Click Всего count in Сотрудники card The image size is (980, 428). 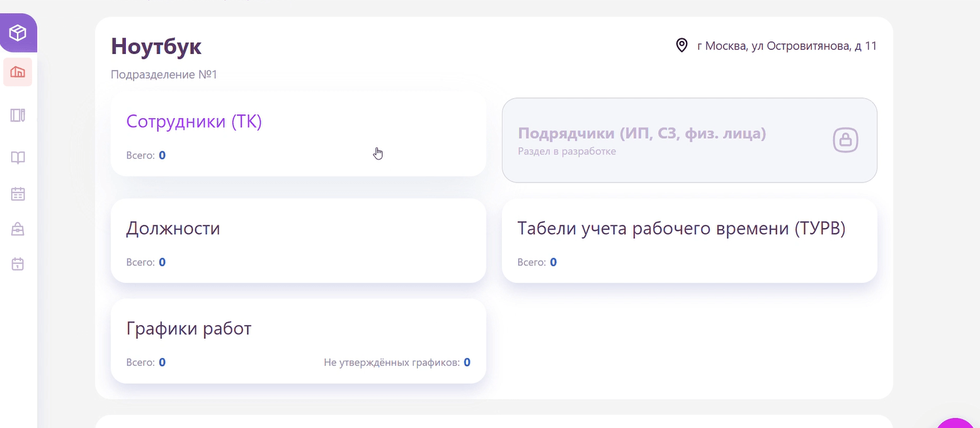[146, 155]
